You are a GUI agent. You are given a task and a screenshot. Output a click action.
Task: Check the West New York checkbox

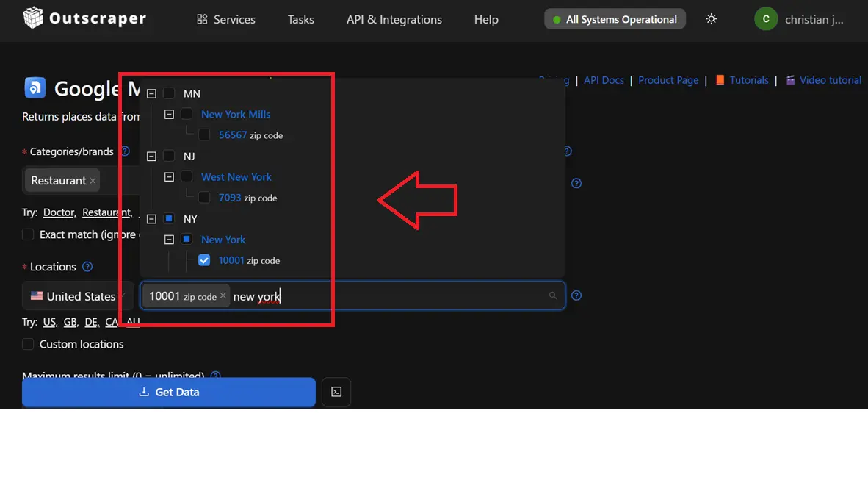pos(187,177)
